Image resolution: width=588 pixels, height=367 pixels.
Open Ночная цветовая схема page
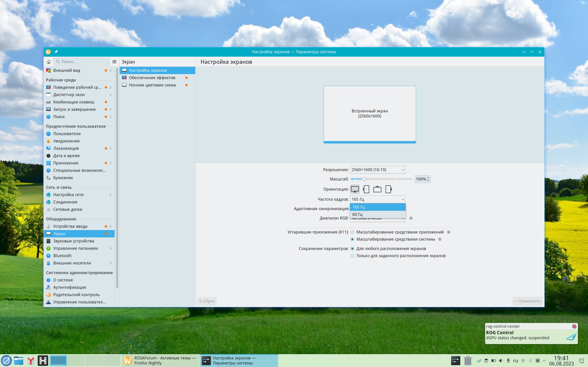[152, 85]
